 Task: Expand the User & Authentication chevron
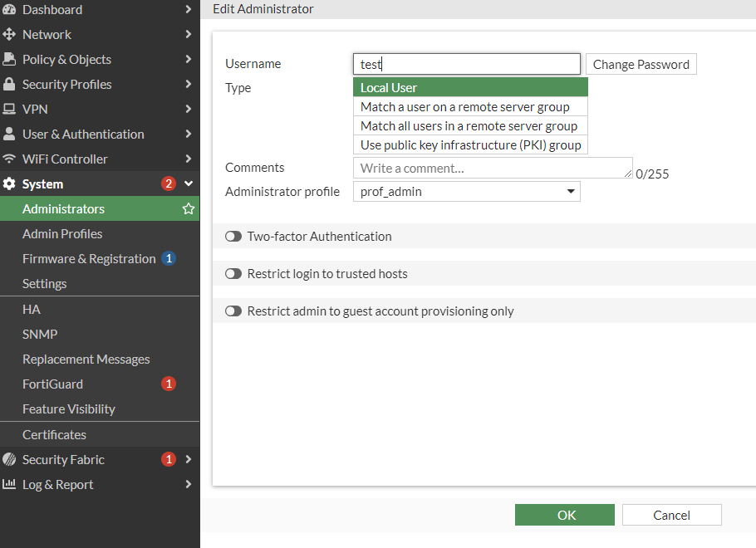coord(189,135)
